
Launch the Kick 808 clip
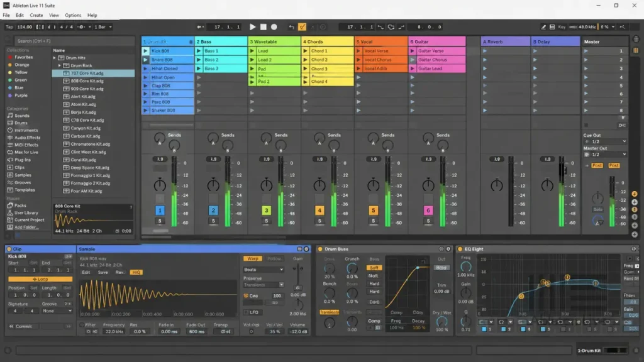pyautogui.click(x=145, y=51)
